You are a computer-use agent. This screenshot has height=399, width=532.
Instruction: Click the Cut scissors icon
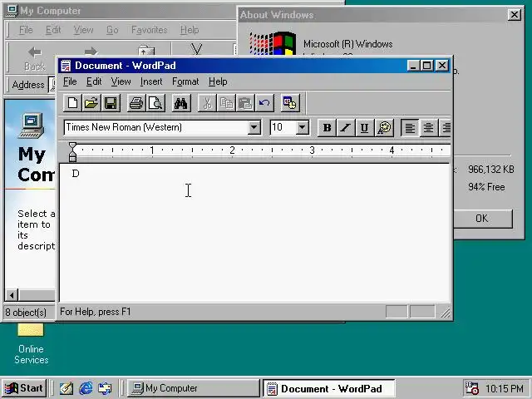pos(207,103)
